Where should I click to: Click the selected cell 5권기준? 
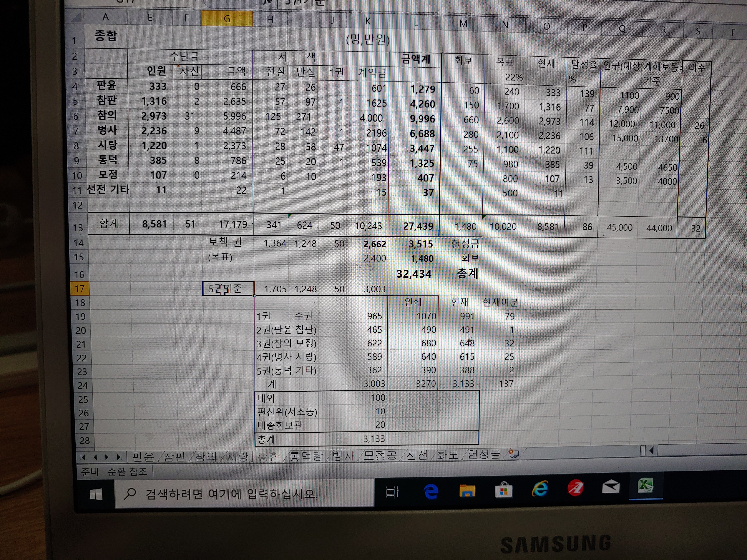228,289
